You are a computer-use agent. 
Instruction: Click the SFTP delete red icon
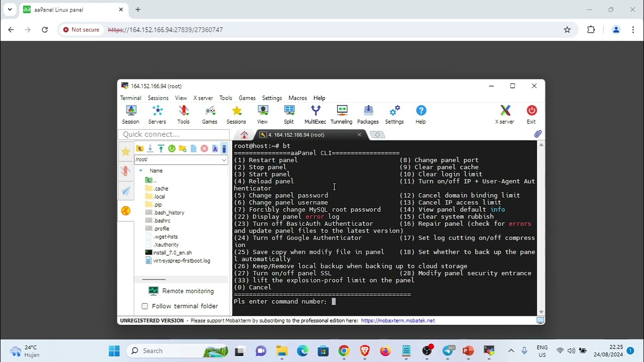[204, 148]
